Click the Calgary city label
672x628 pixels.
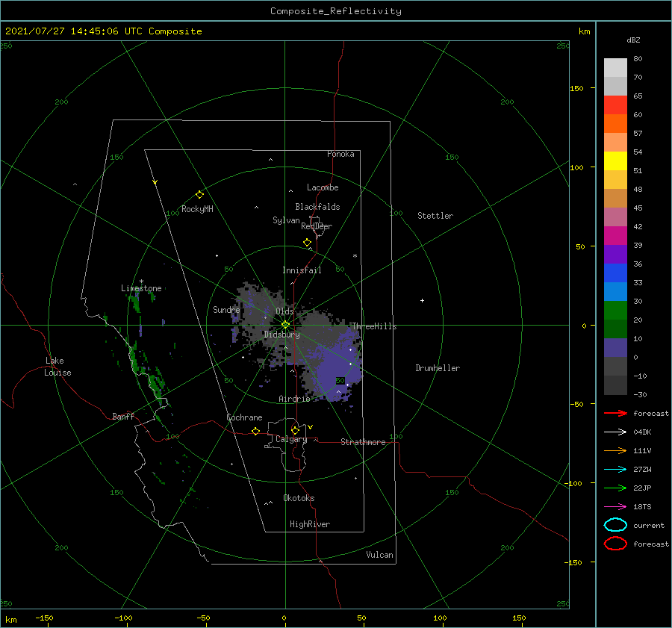click(291, 439)
